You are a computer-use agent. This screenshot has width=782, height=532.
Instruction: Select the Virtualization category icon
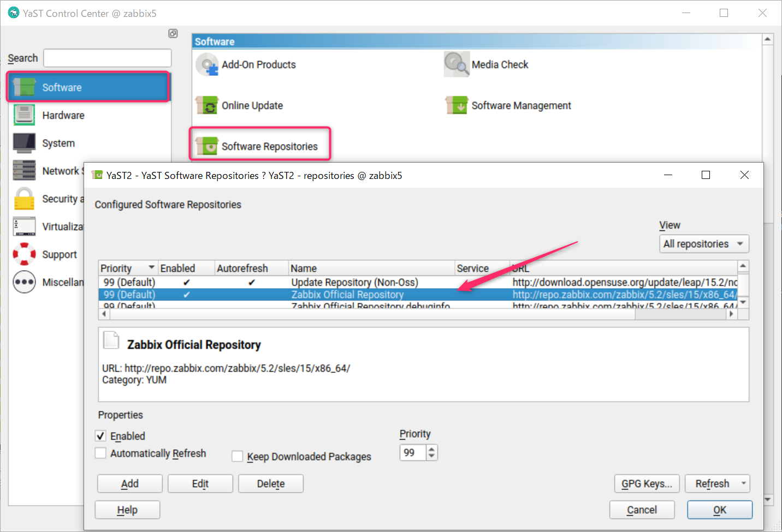(x=25, y=226)
